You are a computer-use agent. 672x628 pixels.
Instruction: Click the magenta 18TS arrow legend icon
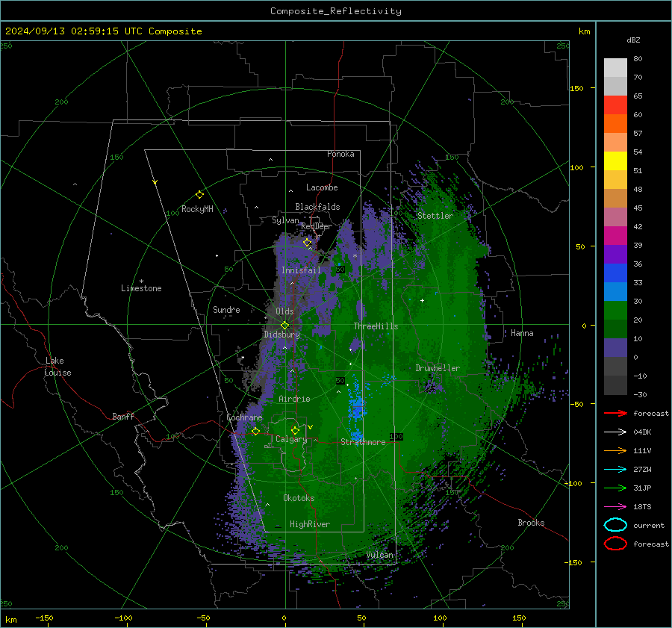pyautogui.click(x=615, y=507)
